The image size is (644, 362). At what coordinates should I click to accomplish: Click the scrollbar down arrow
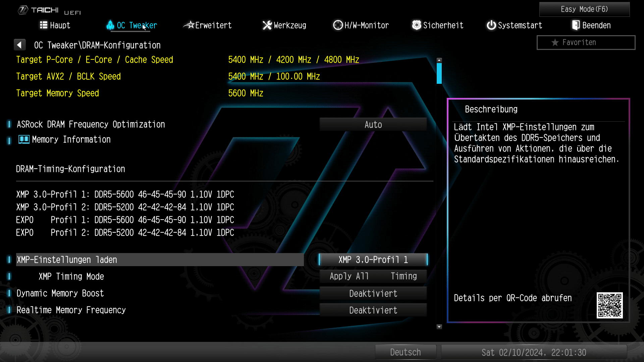click(439, 327)
